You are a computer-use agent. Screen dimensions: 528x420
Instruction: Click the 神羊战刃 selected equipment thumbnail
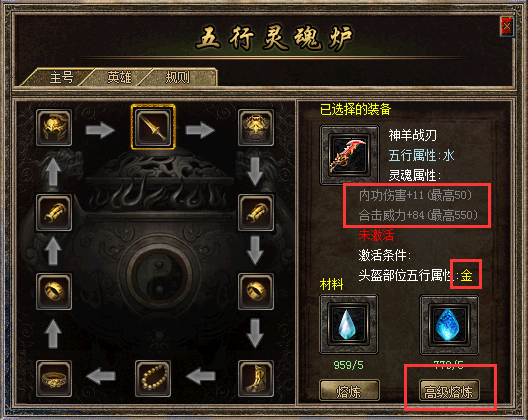[350, 155]
